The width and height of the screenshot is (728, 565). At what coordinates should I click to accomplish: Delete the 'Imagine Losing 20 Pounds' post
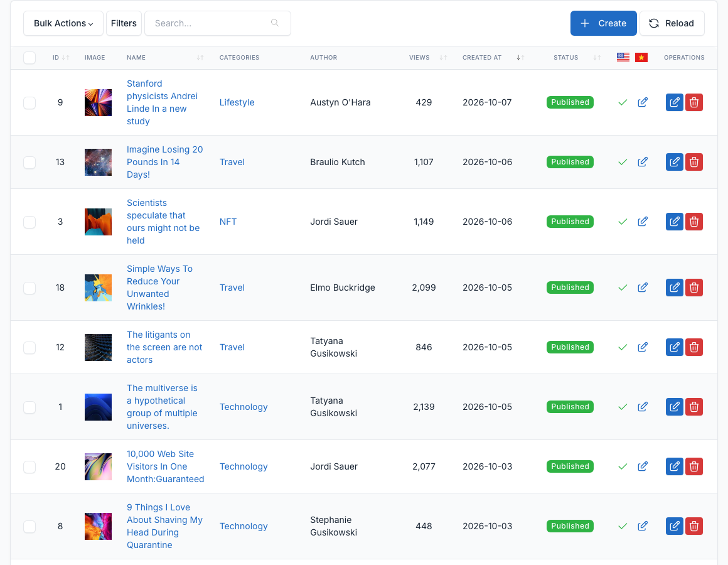click(693, 162)
